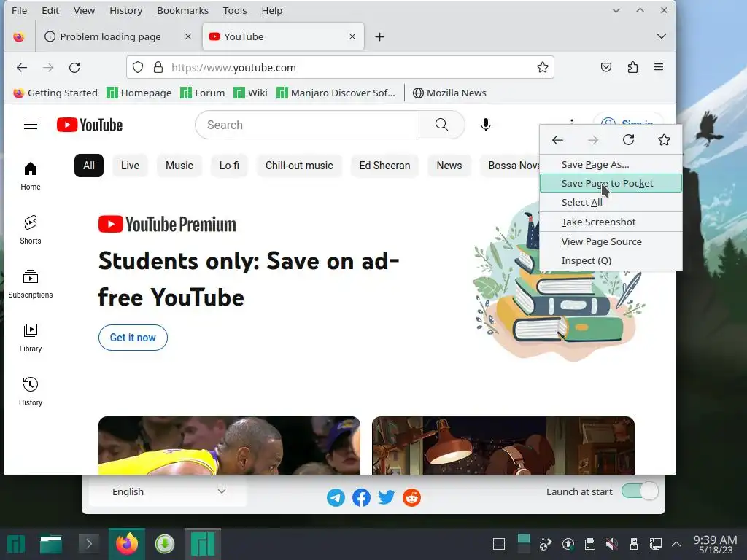Image resolution: width=747 pixels, height=560 pixels.
Task: Open the Manjaro Wiki bookmark
Action: 251,93
